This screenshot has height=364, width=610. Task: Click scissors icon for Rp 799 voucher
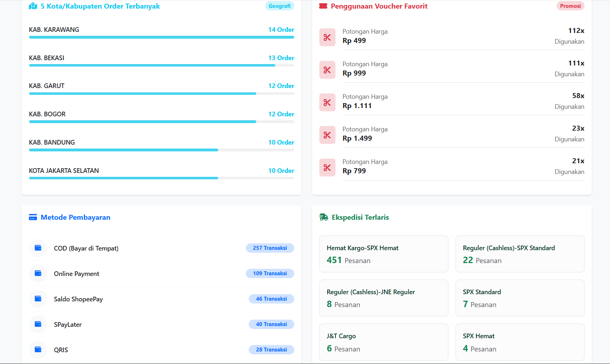click(327, 168)
